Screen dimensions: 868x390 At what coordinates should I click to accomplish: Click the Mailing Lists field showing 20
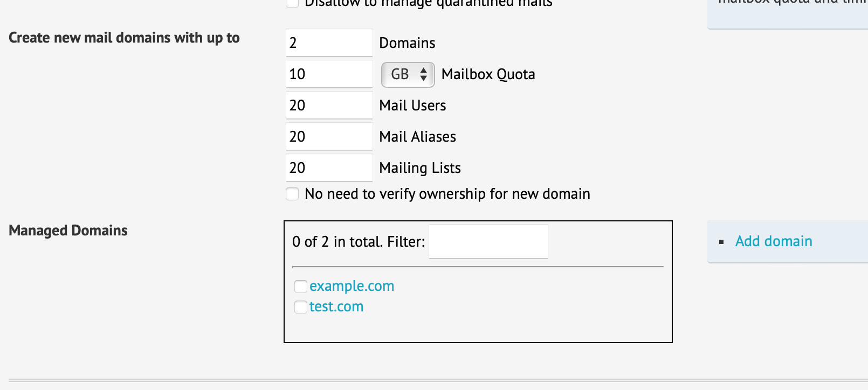coord(329,168)
